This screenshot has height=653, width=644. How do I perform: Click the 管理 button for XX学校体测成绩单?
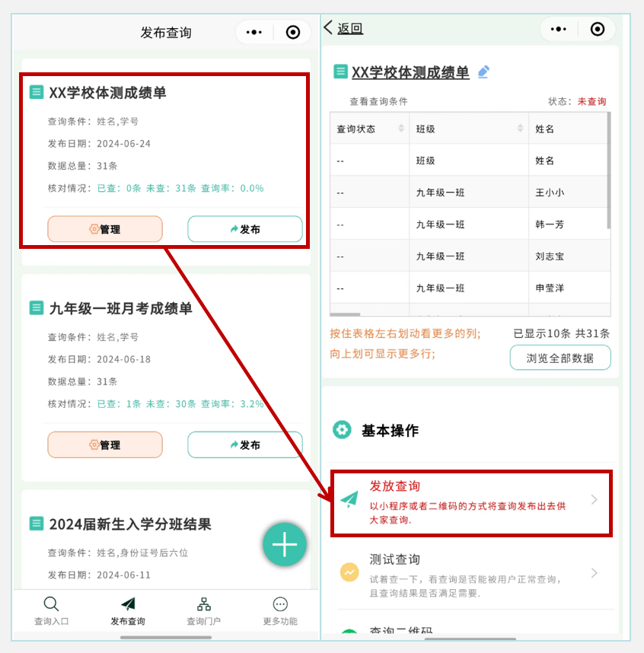(105, 229)
